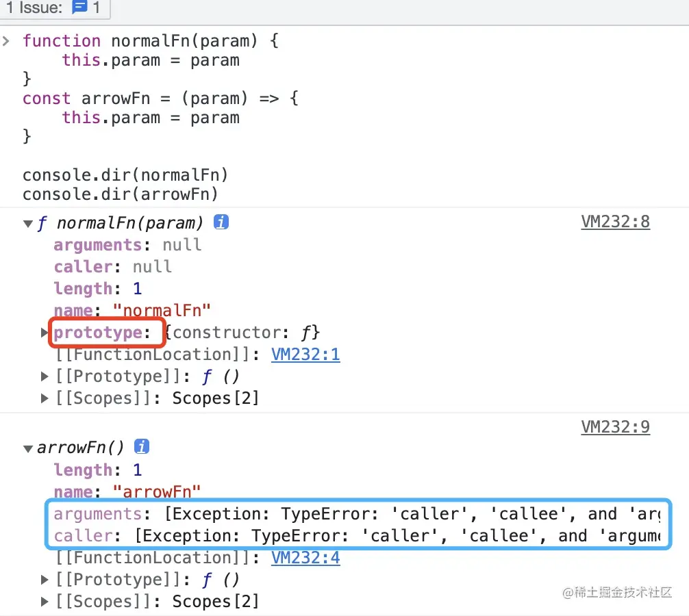Select the name "normalFn" row

coord(131,311)
